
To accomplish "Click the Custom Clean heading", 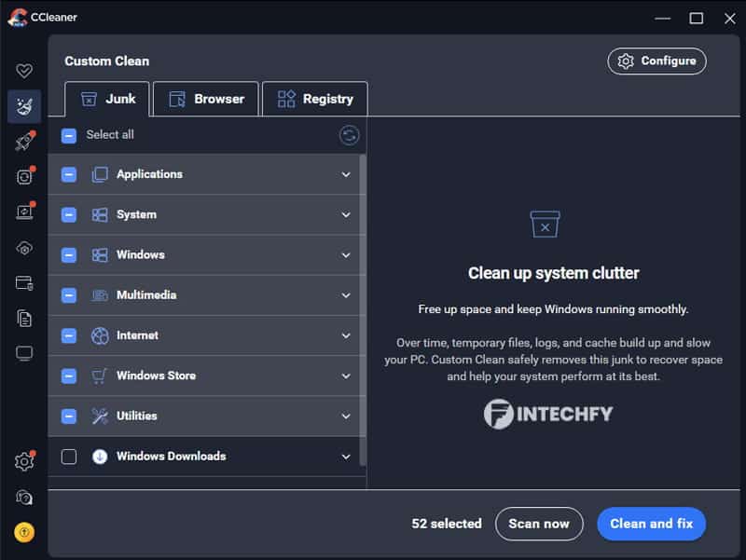I will pos(107,61).
